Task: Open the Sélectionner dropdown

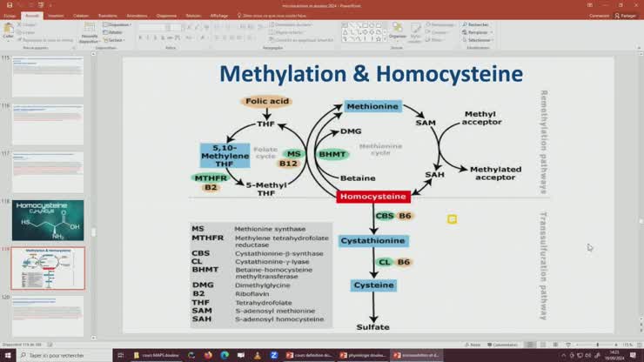Action: click(x=479, y=40)
